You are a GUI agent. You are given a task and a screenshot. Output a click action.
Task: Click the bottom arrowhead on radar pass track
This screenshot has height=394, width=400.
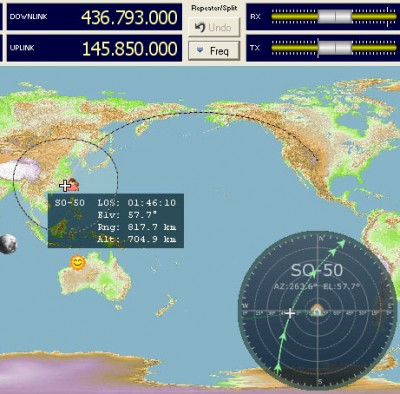(278, 367)
